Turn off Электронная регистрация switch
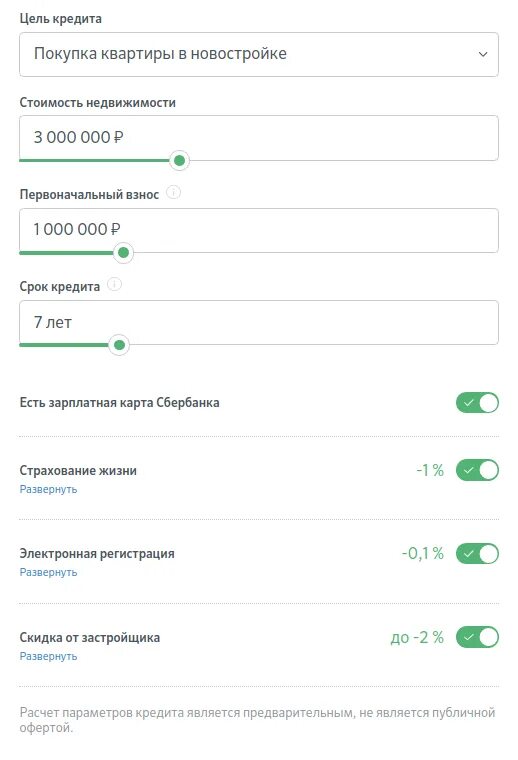Viewport: 518px width, 760px height. click(477, 554)
